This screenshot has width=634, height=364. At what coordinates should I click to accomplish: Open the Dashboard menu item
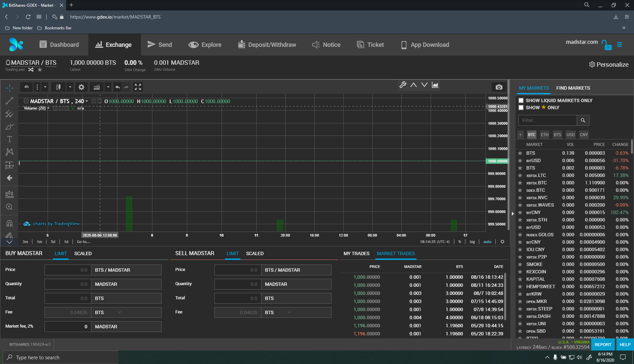(x=59, y=45)
